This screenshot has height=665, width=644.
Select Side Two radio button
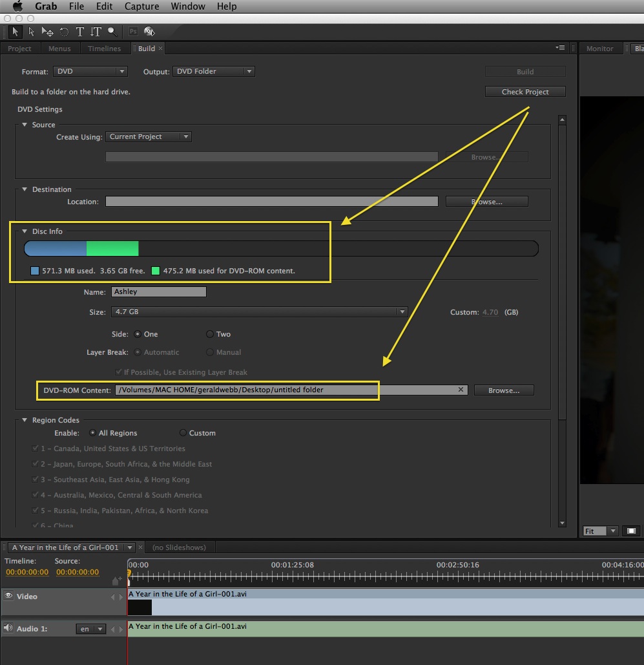coord(209,334)
